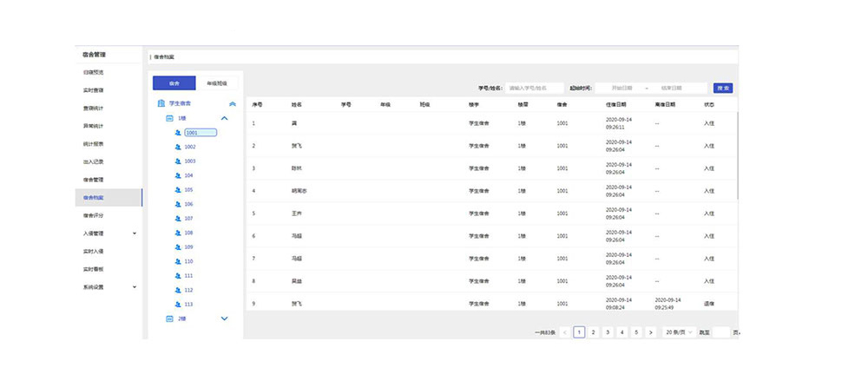The image size is (868, 381).
Task: Click the room icon beside 104
Action: 178,175
